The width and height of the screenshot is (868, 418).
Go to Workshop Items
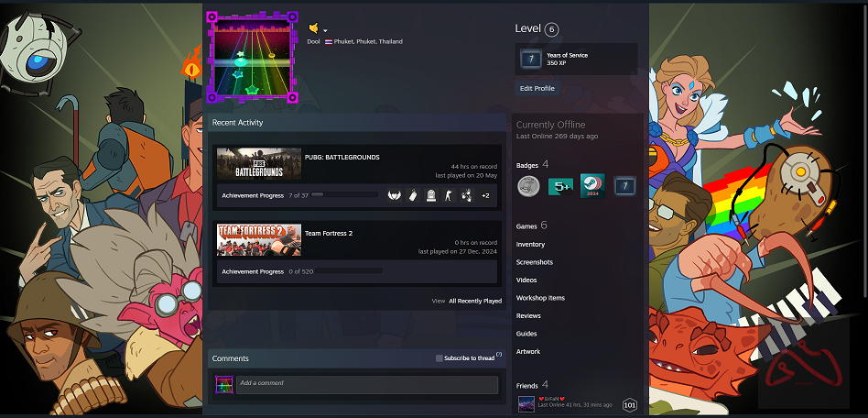pyautogui.click(x=540, y=298)
